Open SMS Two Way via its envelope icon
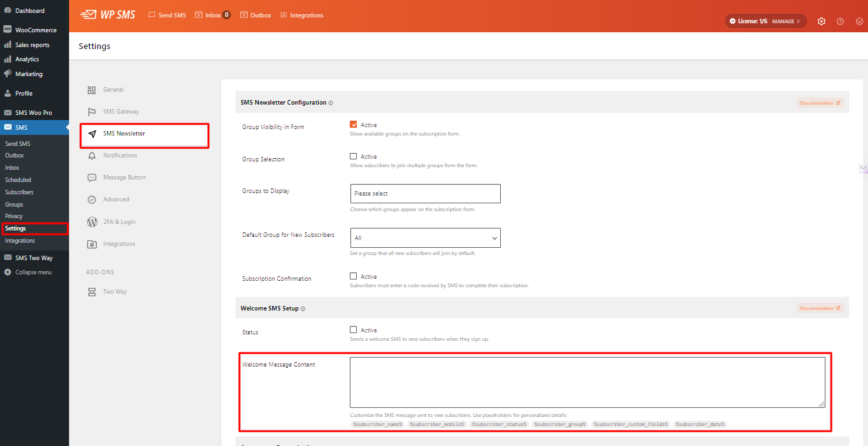The image size is (868, 446). click(x=7, y=258)
